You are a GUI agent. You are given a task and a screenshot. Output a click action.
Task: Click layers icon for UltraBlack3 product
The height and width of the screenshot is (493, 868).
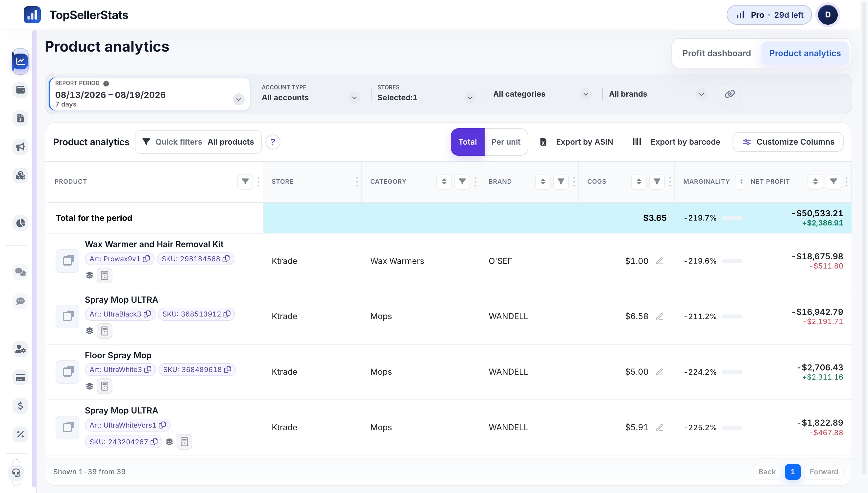tap(89, 331)
